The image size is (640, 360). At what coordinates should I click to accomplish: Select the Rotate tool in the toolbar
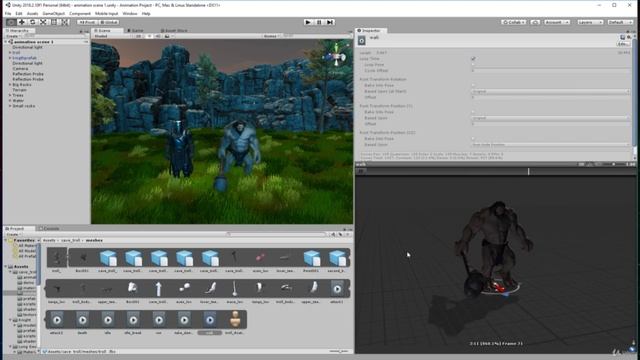(33, 22)
